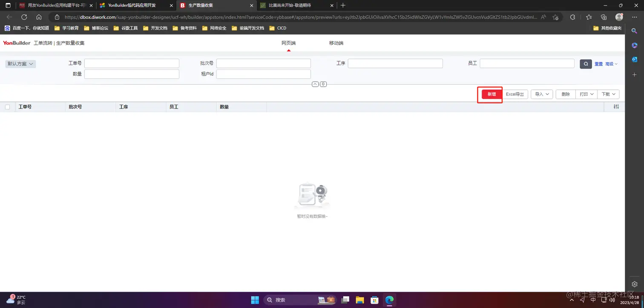Open Copilot in the Edge sidebar
The image size is (644, 308).
click(634, 45)
